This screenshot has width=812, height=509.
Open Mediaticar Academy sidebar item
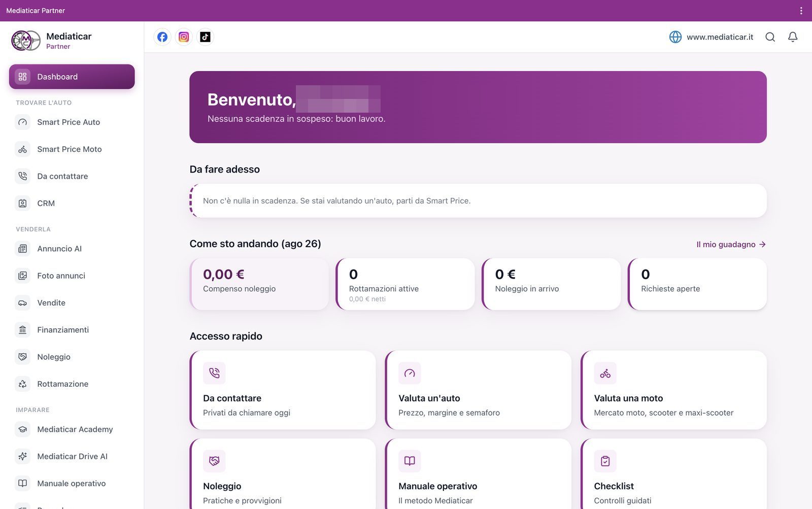click(x=72, y=429)
